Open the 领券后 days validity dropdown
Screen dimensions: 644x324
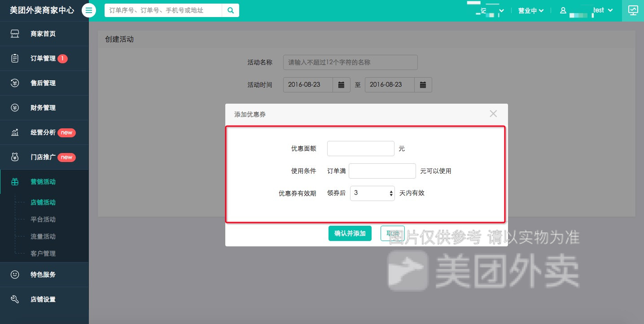pos(372,193)
